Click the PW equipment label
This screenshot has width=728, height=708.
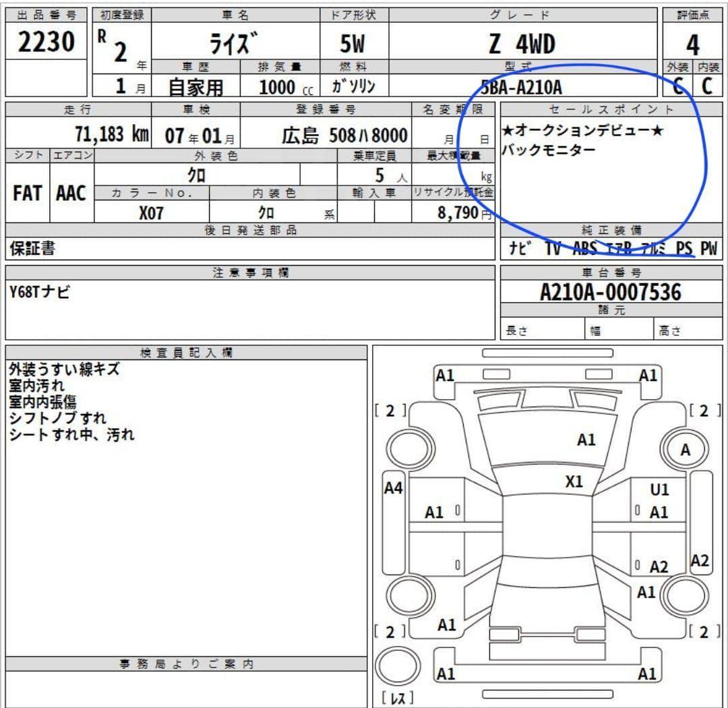click(x=708, y=249)
